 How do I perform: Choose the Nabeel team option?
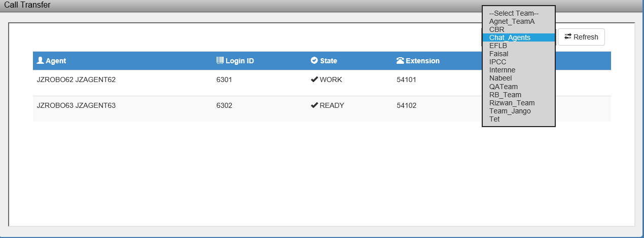500,78
